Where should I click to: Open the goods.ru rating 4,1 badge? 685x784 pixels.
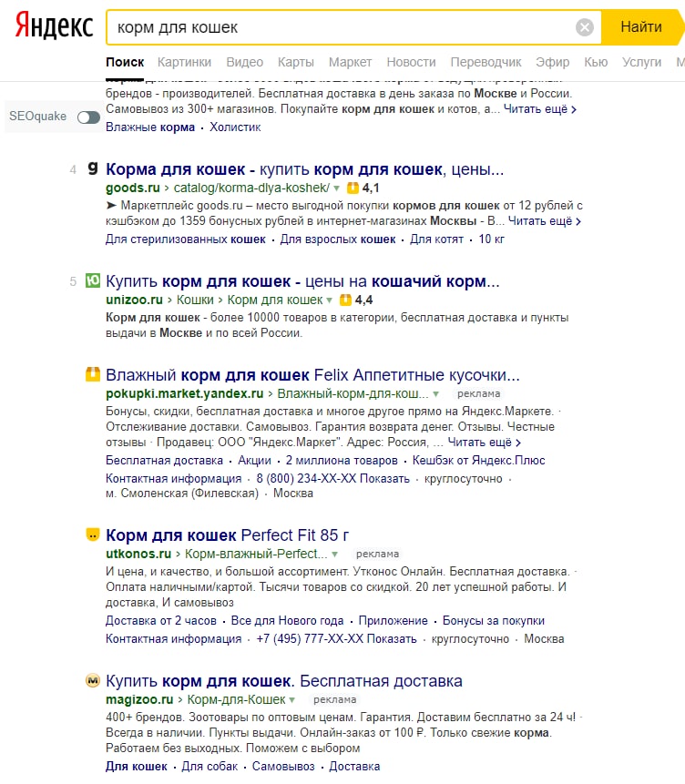click(363, 188)
